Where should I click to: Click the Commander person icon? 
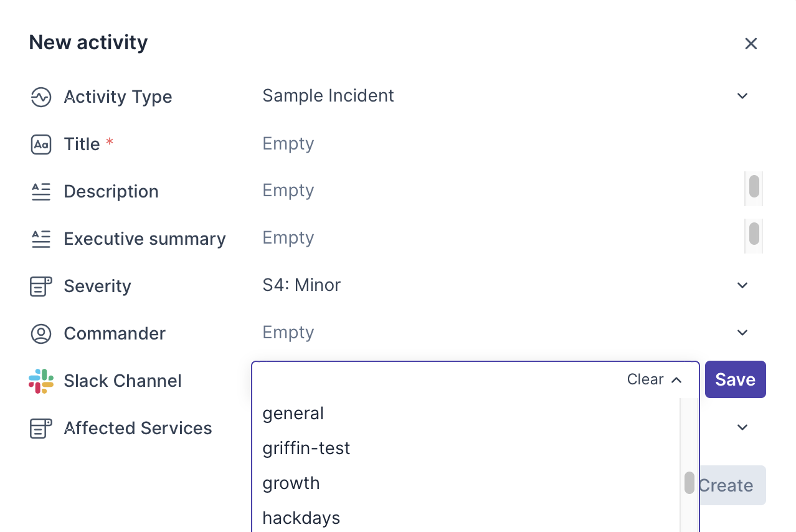click(41, 334)
